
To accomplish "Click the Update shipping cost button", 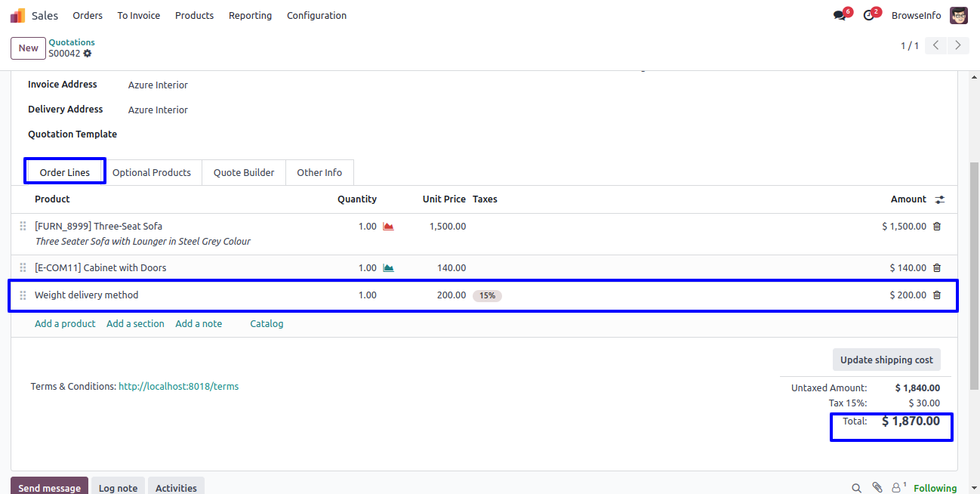I will 886,360.
